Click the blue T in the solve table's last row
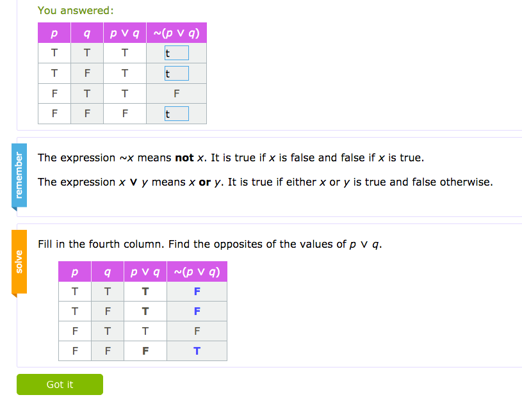 197,351
